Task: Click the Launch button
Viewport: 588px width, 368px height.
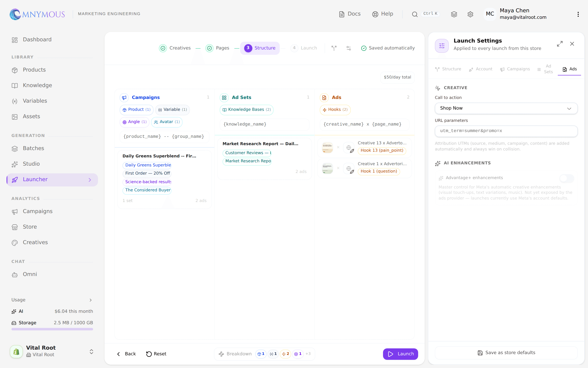Action: coord(400,354)
